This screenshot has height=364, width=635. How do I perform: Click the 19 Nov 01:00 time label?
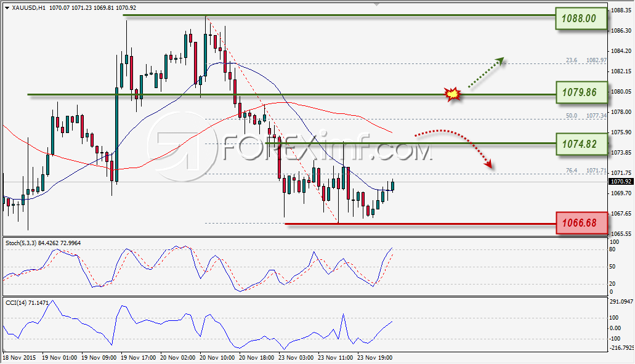click(59, 357)
